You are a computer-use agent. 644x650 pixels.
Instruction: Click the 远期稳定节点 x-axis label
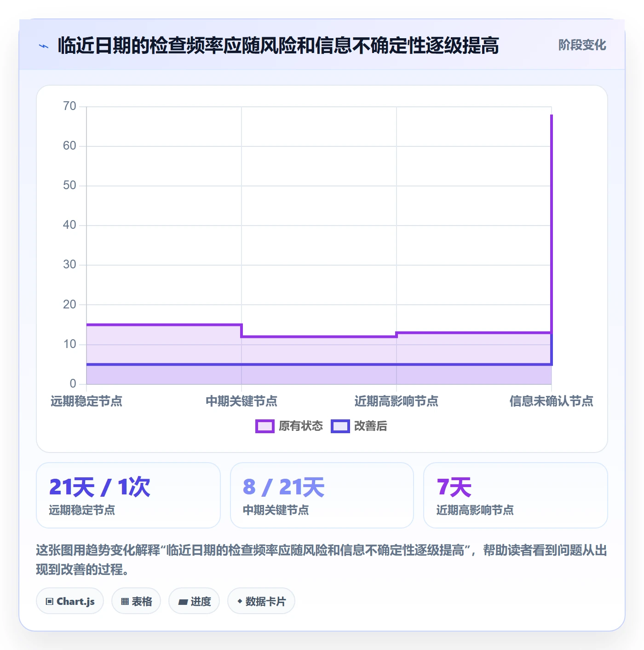pyautogui.click(x=86, y=401)
